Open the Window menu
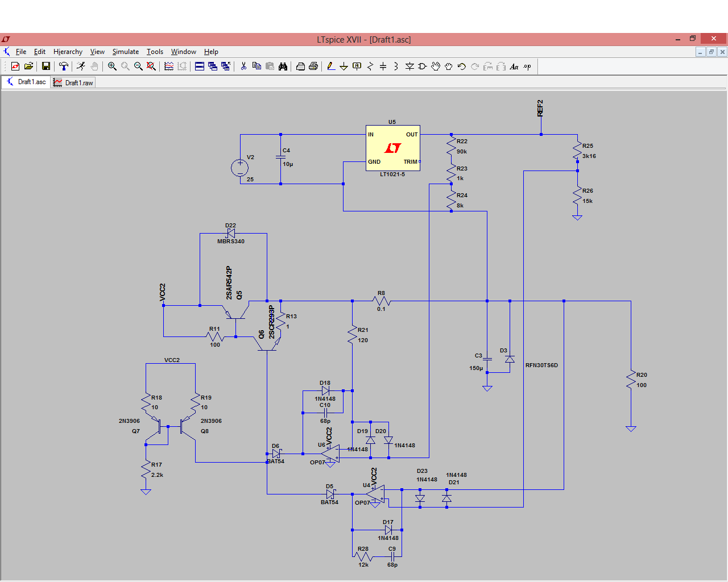The height and width of the screenshot is (582, 728). pos(184,52)
